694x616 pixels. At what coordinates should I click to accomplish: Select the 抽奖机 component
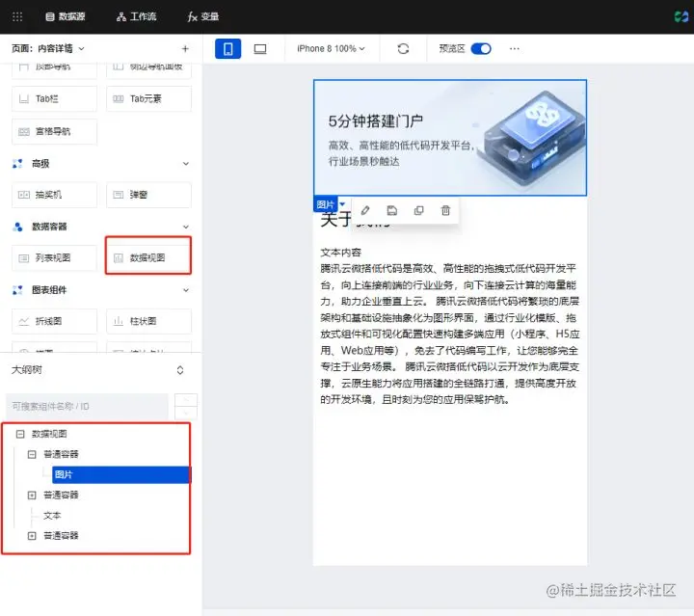click(x=54, y=195)
